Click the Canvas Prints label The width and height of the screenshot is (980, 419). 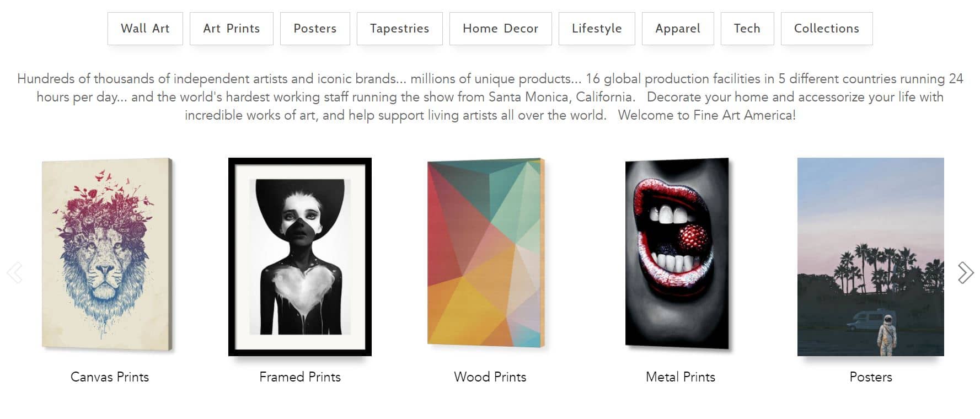click(110, 377)
